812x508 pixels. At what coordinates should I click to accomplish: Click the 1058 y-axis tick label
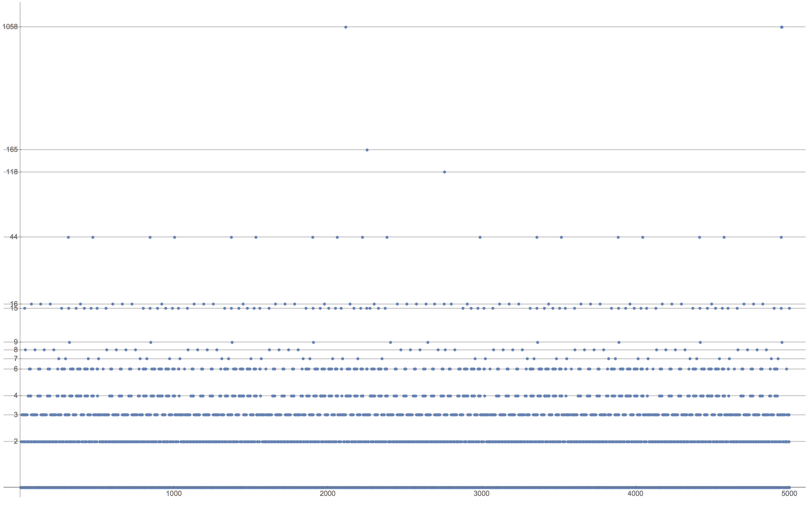pyautogui.click(x=10, y=27)
